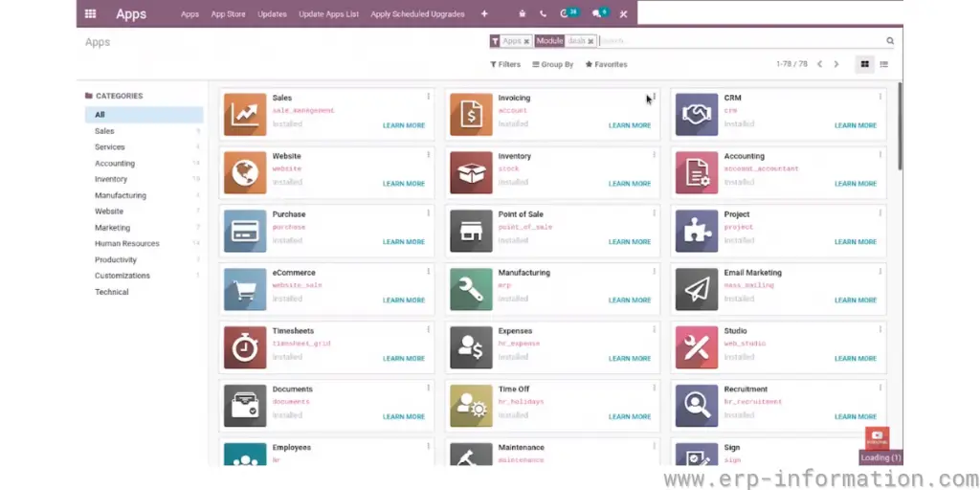Click Learn More on Sales card
The image size is (980, 490).
(404, 125)
